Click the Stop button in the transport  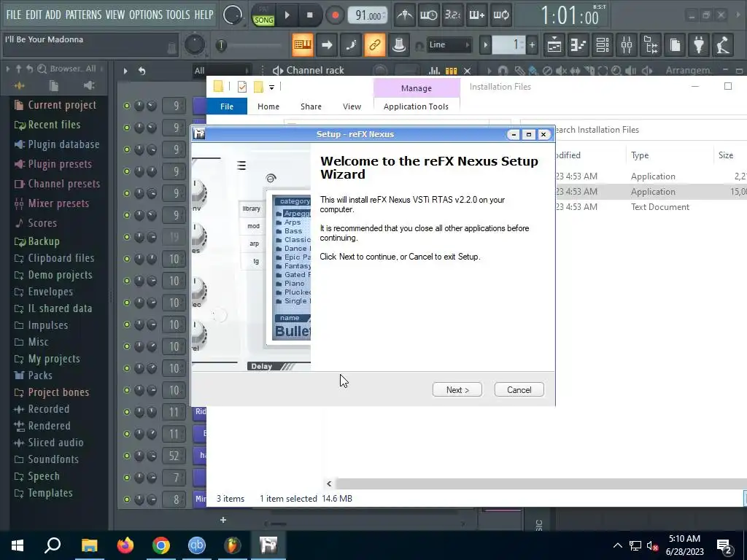click(309, 15)
